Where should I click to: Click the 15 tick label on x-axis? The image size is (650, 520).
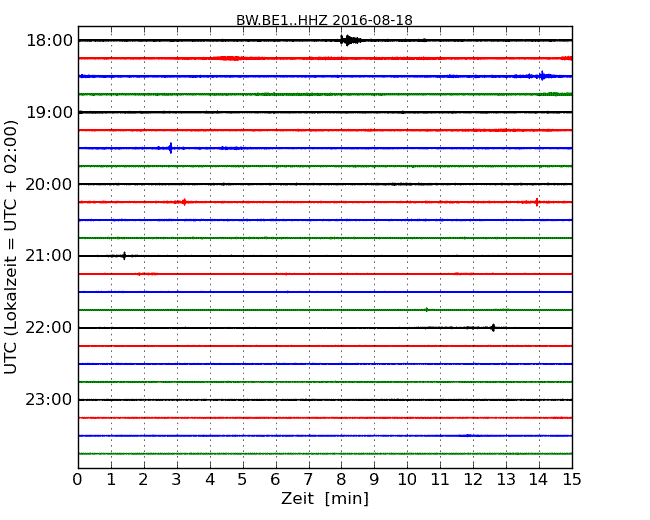572,480
